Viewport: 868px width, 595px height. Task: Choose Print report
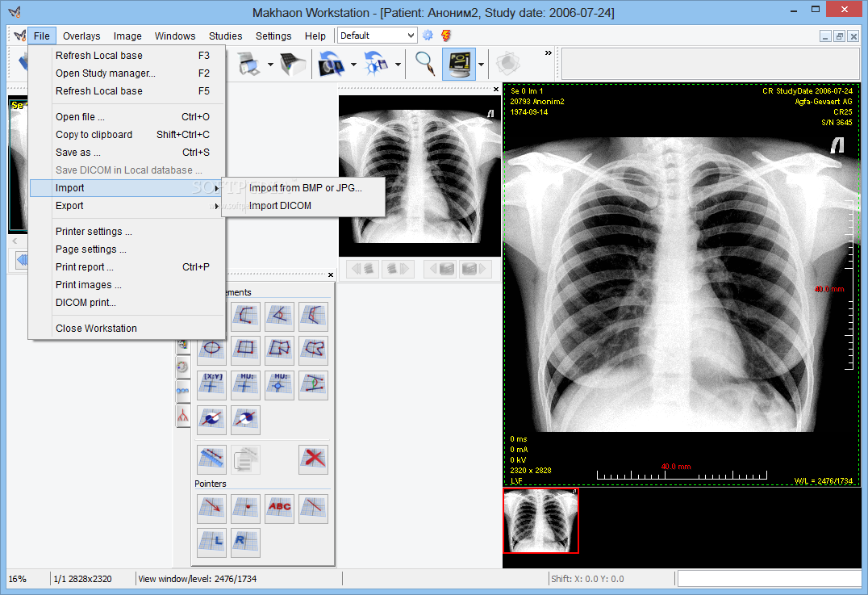point(127,267)
